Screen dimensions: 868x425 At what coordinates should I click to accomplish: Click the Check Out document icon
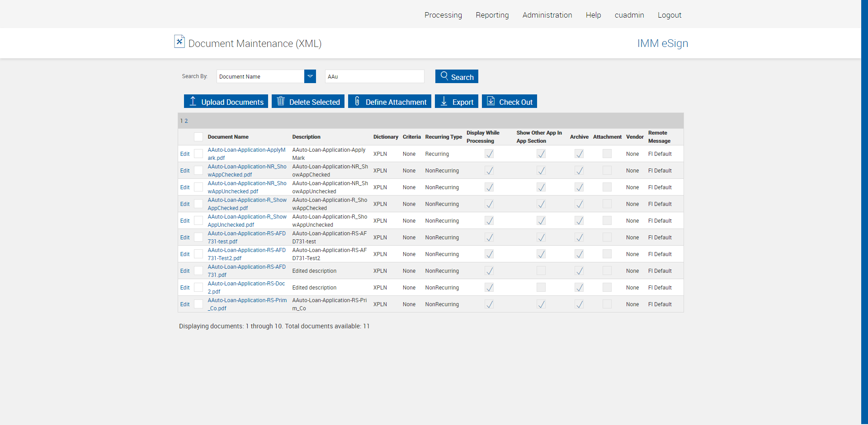coord(491,101)
